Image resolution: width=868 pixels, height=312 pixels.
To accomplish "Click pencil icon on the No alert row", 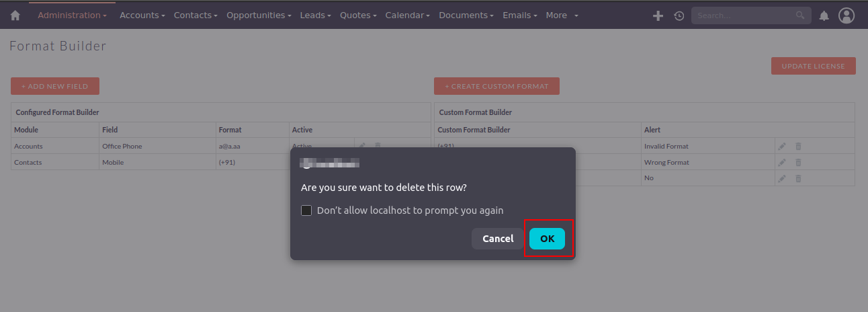I will [x=781, y=178].
